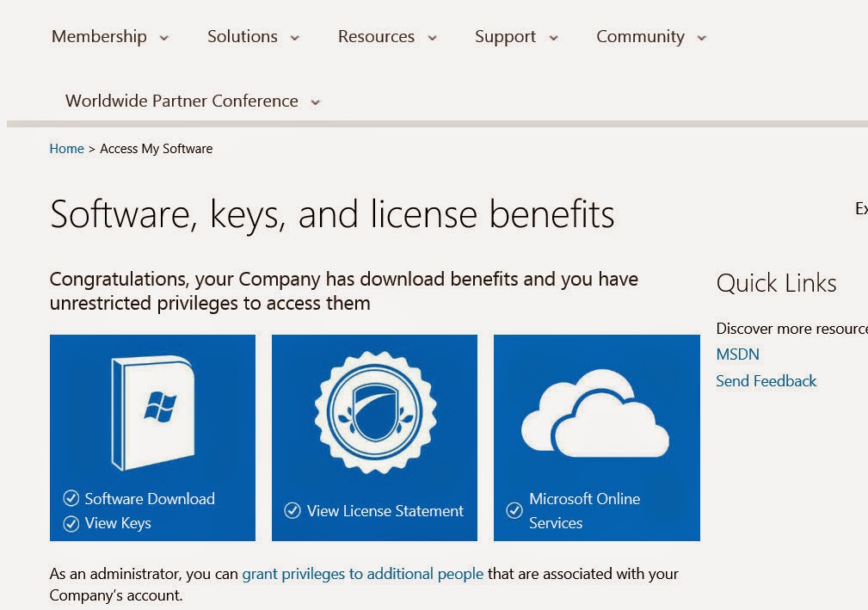Open View License Statement link

tap(385, 511)
